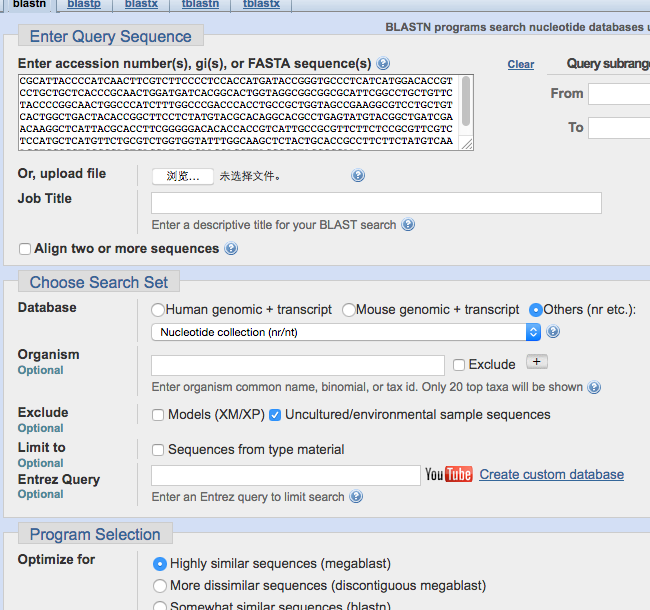This screenshot has width=650, height=610.
Task: Select Human genomic + transcript database
Action: coord(158,310)
